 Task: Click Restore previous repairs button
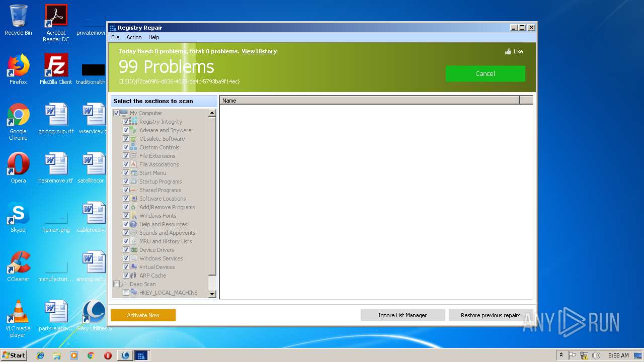(x=491, y=315)
